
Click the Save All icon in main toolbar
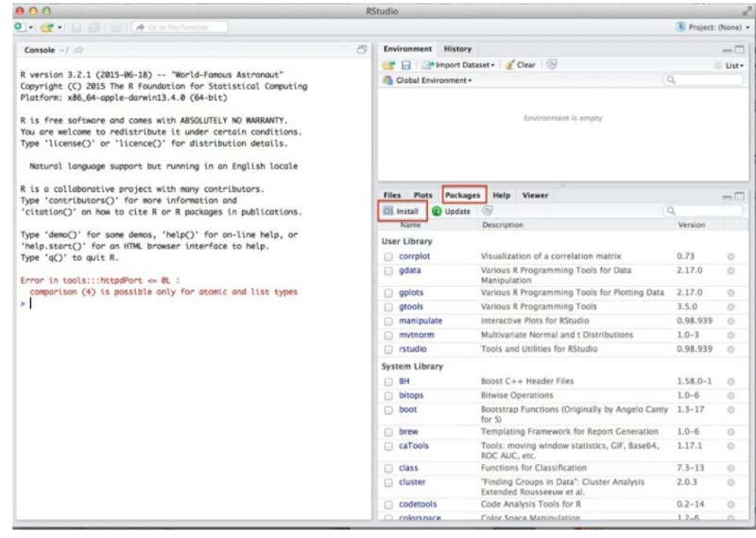(94, 27)
